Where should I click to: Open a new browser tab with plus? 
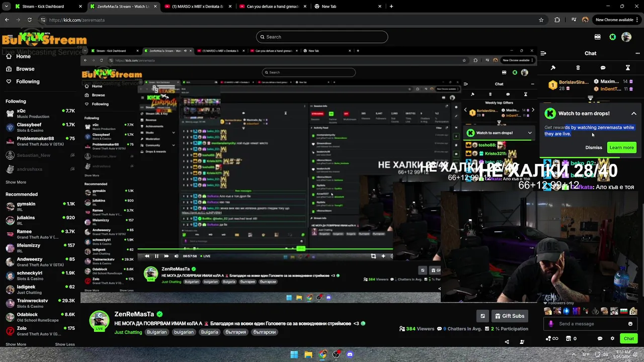tap(391, 7)
